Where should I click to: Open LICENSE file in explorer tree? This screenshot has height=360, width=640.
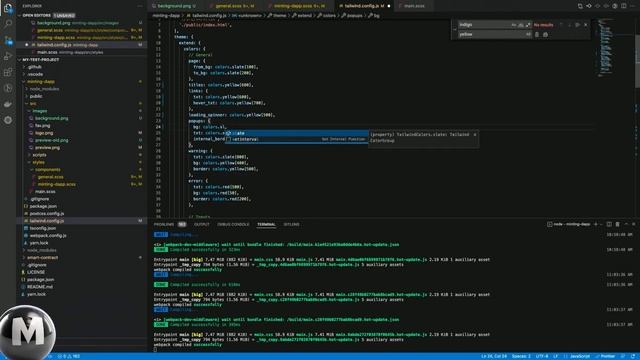36,272
